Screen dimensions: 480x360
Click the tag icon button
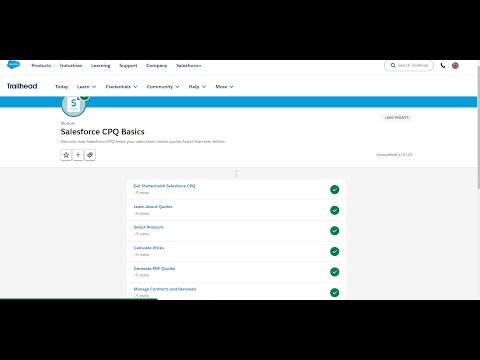coord(90,155)
